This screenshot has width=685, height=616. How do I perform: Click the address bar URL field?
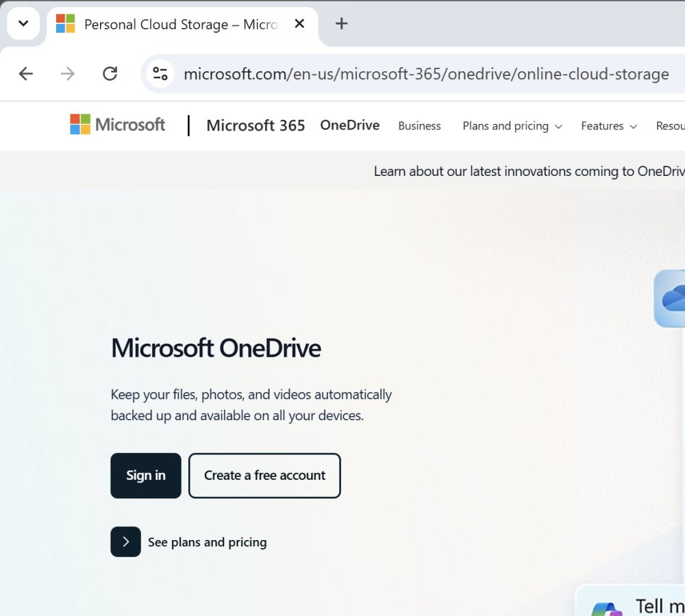[426, 74]
